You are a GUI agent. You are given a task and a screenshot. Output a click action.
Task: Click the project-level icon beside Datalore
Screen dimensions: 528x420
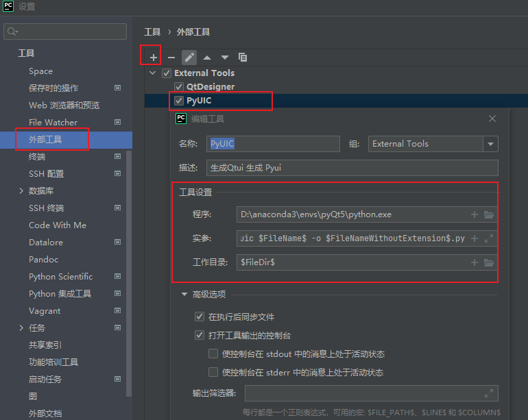point(117,243)
